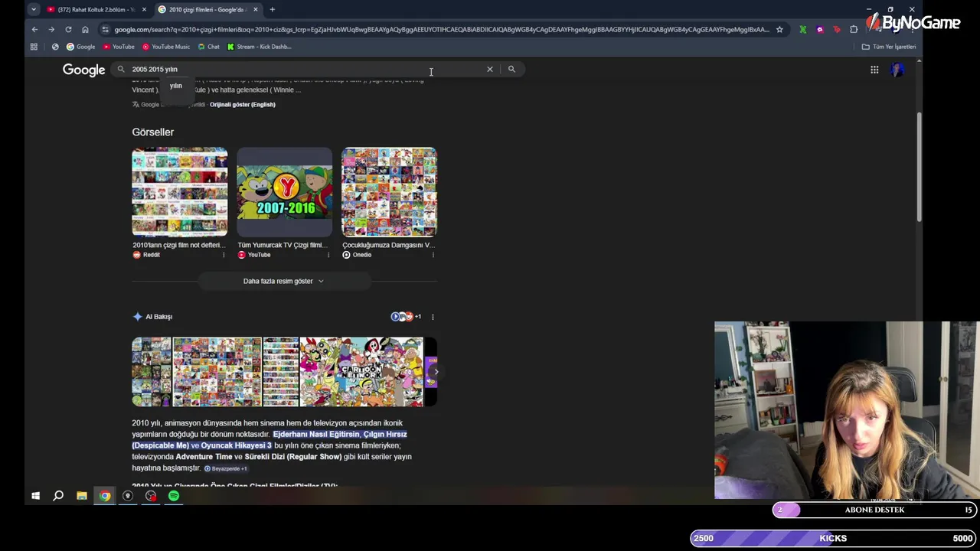Screen dimensions: 980x551
Task: Open the Onedio Çocukluğumuza Damgasını image
Action: coord(389,191)
